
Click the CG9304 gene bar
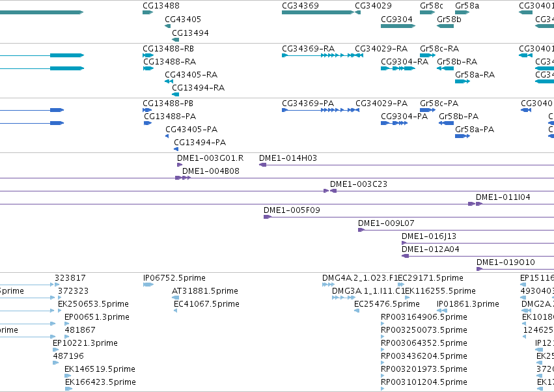398,26
